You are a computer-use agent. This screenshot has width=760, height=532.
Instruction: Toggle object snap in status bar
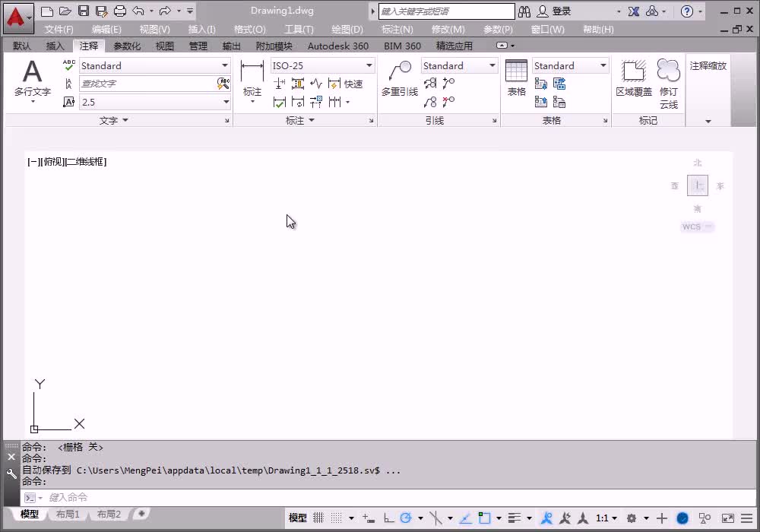pos(484,518)
